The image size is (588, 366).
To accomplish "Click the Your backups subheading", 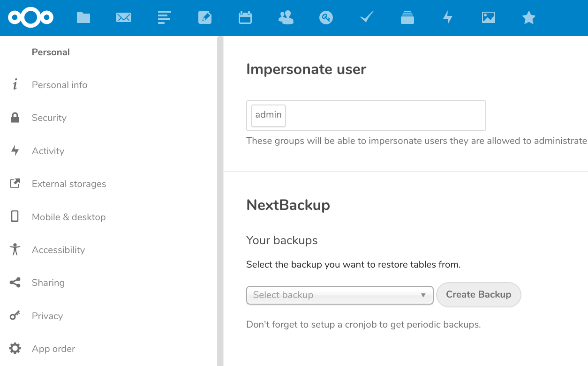I will pos(282,240).
